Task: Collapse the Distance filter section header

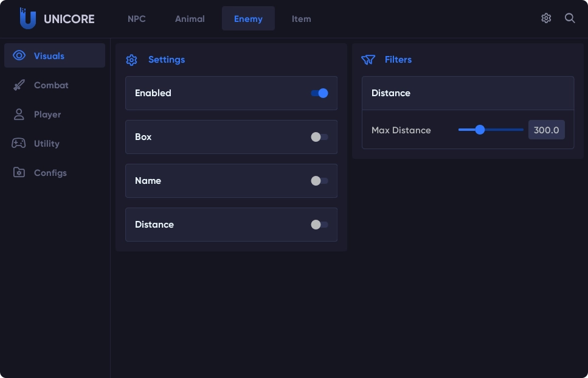Action: (x=467, y=93)
